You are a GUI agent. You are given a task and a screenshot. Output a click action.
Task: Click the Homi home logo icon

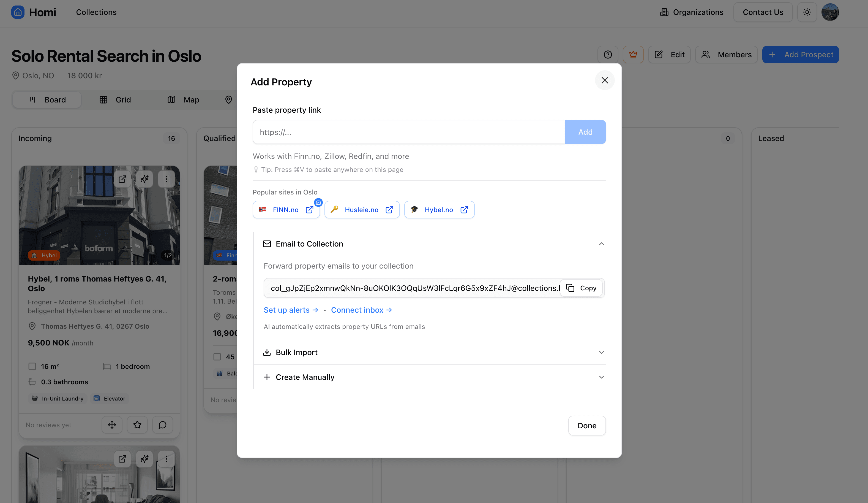pyautogui.click(x=18, y=12)
